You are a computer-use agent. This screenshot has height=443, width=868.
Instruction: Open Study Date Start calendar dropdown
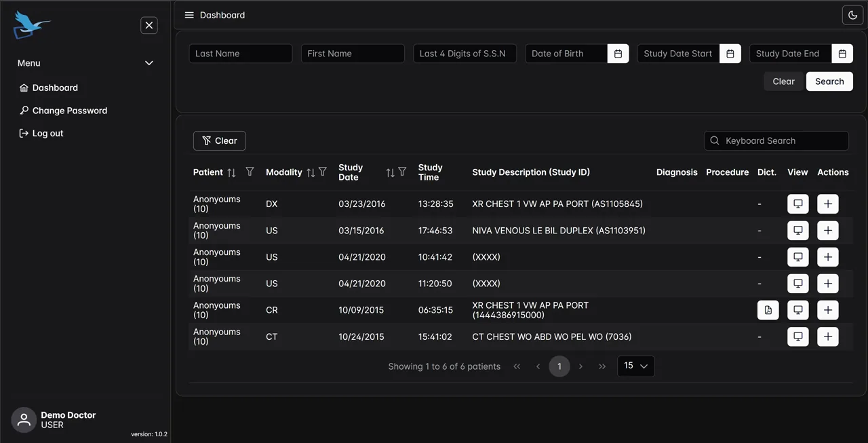pos(730,54)
